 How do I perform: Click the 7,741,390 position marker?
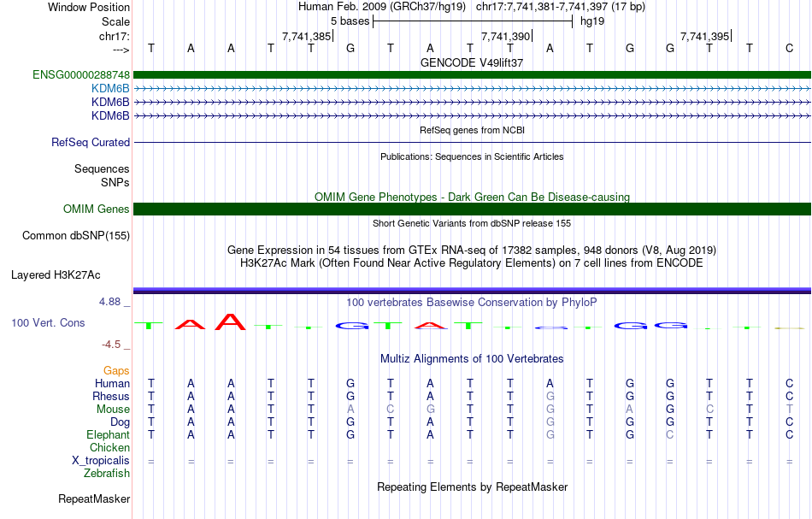(x=506, y=36)
